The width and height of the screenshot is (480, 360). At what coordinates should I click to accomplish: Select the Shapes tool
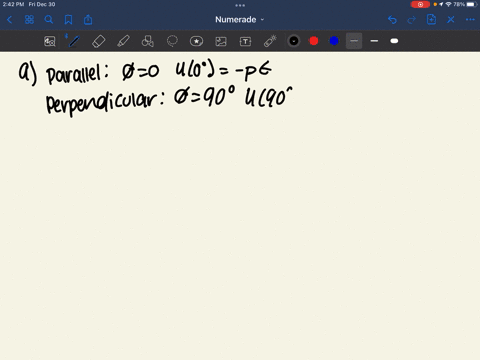(148, 41)
